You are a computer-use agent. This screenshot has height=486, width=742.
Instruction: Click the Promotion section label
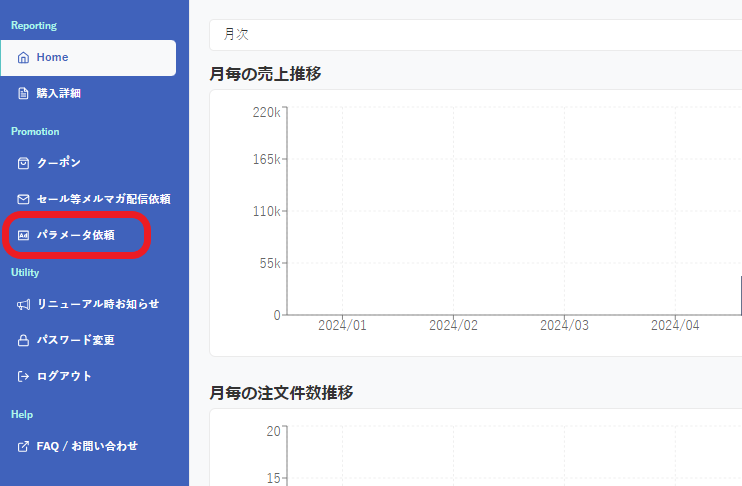pos(35,132)
